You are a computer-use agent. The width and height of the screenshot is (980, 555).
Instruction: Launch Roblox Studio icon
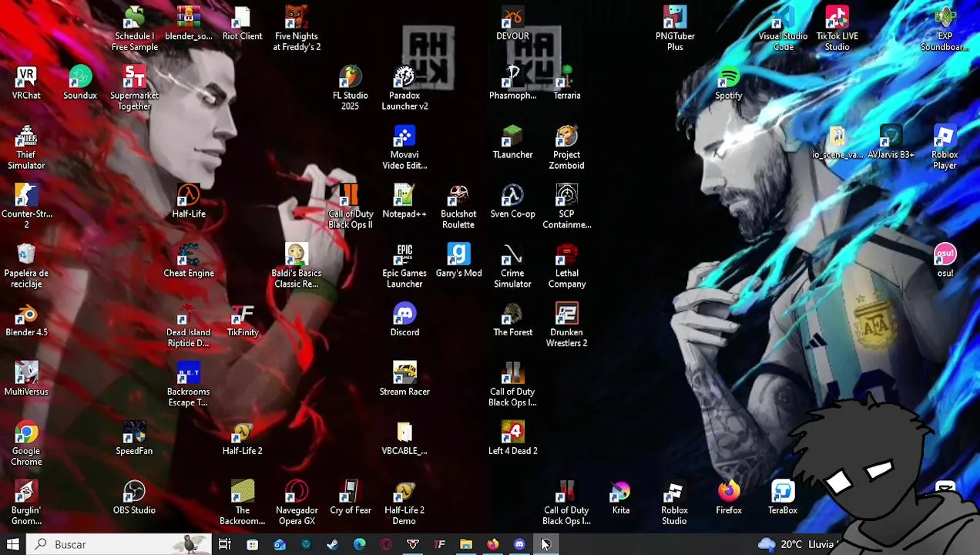pos(674,503)
